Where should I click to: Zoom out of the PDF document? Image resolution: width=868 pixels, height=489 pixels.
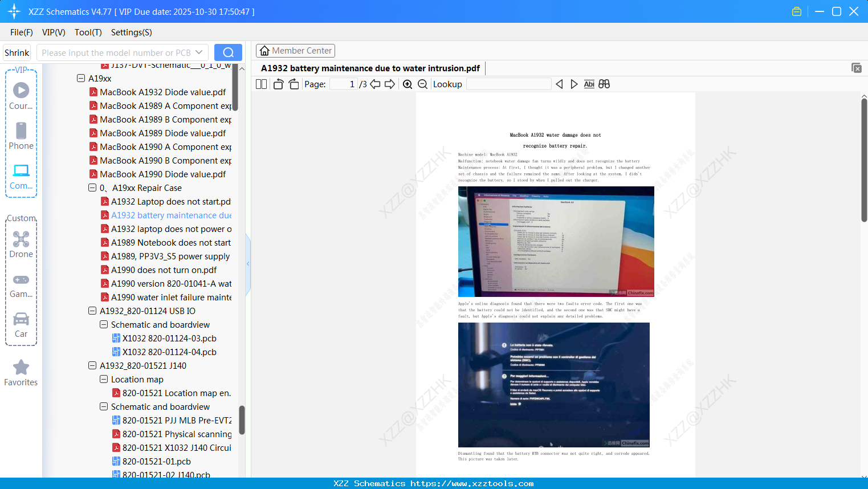click(x=422, y=84)
